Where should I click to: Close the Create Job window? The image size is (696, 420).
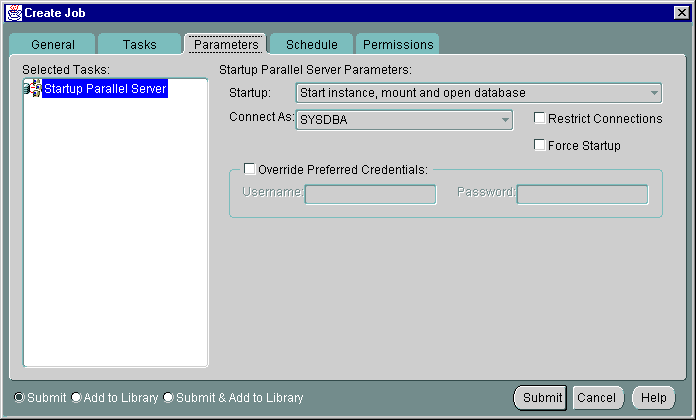pyautogui.click(x=682, y=11)
